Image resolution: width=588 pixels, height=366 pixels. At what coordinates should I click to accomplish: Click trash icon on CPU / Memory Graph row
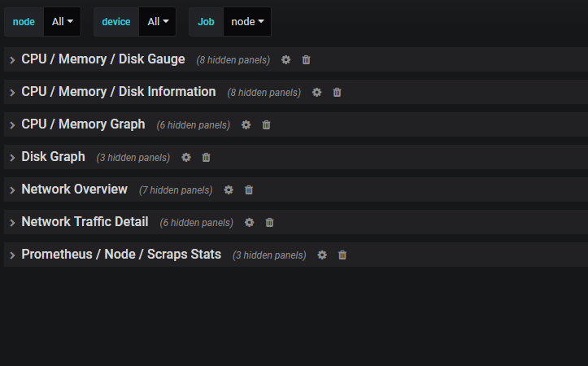[x=266, y=124]
